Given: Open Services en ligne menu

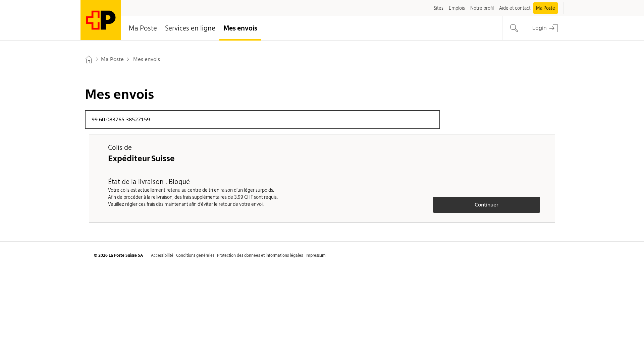Looking at the screenshot, I should [x=190, y=28].
